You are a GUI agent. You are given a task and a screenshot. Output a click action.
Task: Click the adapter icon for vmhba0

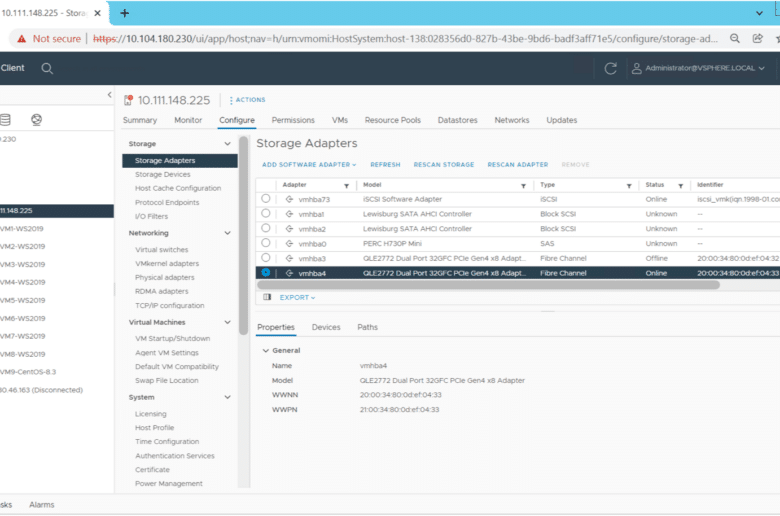(x=289, y=244)
